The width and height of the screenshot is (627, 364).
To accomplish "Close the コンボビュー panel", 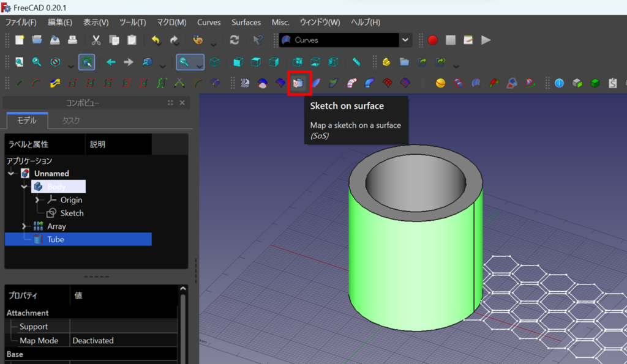I will click(182, 103).
